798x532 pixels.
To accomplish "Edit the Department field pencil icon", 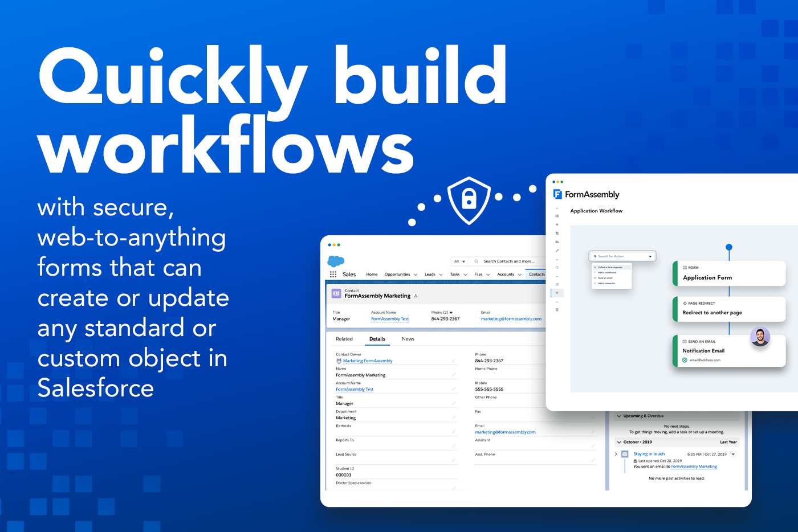I will pyautogui.click(x=454, y=418).
